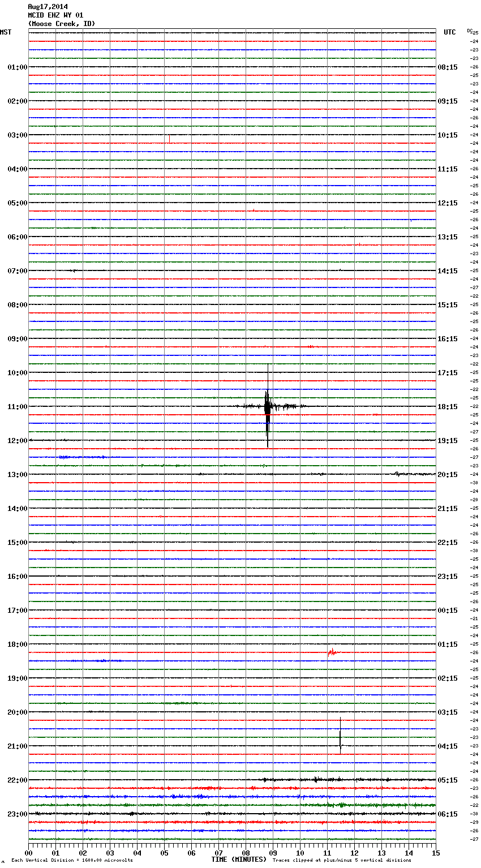Click the 09:00 MST hour label
This screenshot has width=481, height=868.
pyautogui.click(x=17, y=339)
